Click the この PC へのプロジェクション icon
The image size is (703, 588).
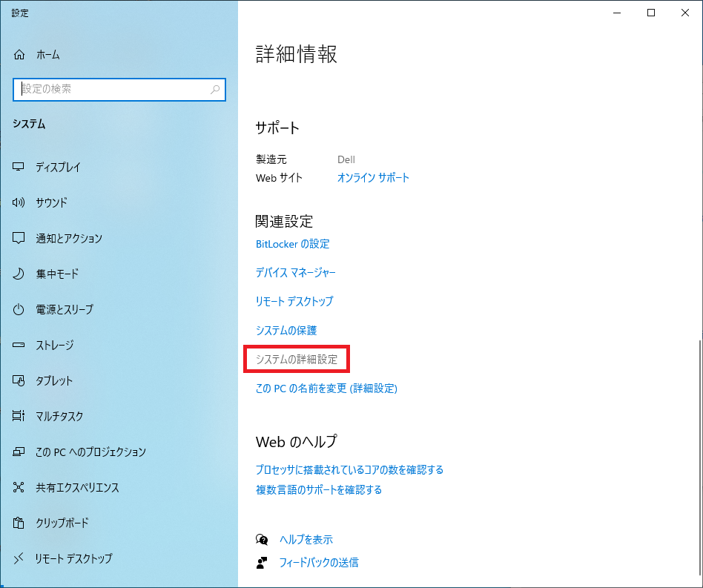pos(19,452)
